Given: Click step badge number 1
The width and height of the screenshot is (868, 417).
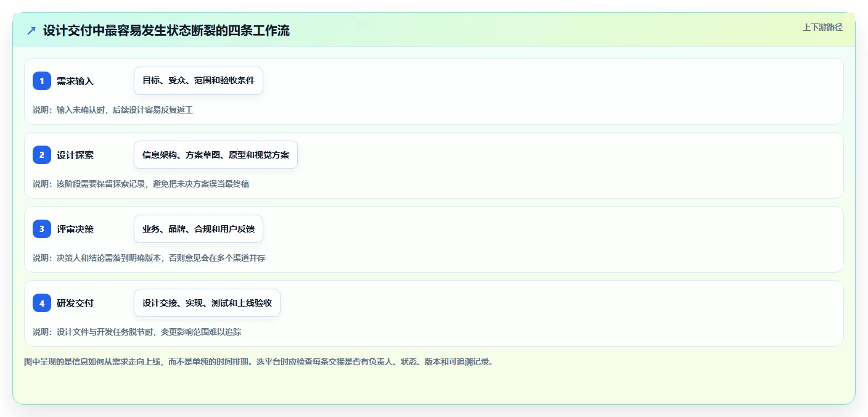Looking at the screenshot, I should pos(42,81).
